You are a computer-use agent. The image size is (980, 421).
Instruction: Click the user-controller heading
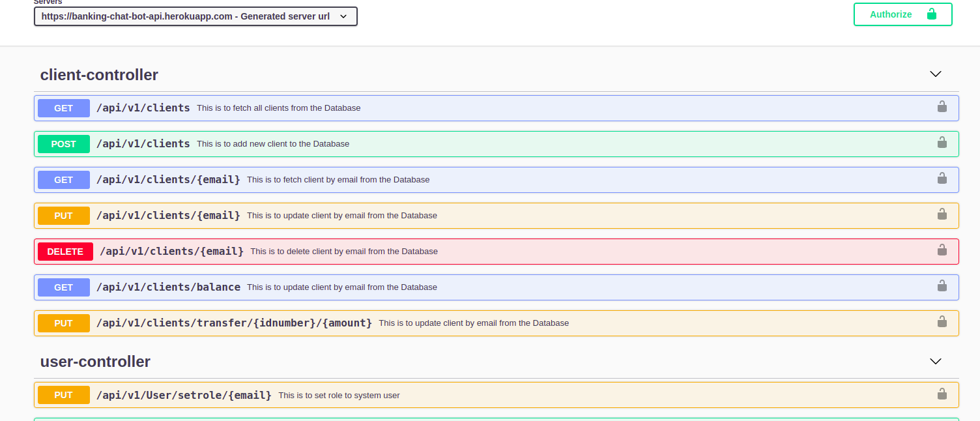pyautogui.click(x=95, y=362)
